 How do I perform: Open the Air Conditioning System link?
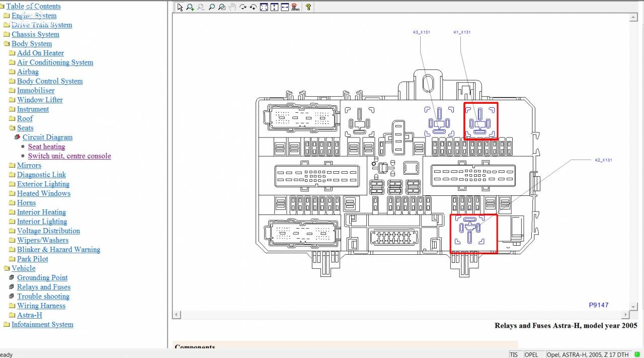click(55, 62)
